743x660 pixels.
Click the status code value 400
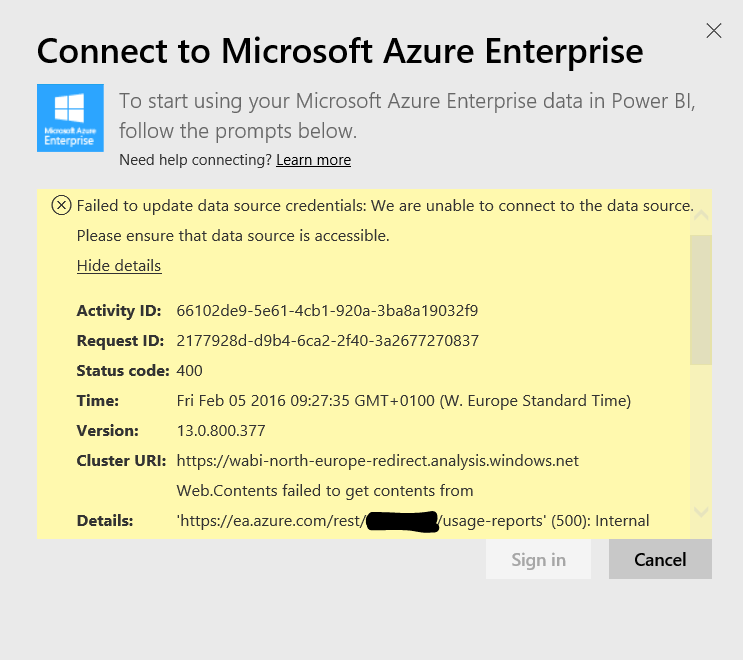pos(189,371)
